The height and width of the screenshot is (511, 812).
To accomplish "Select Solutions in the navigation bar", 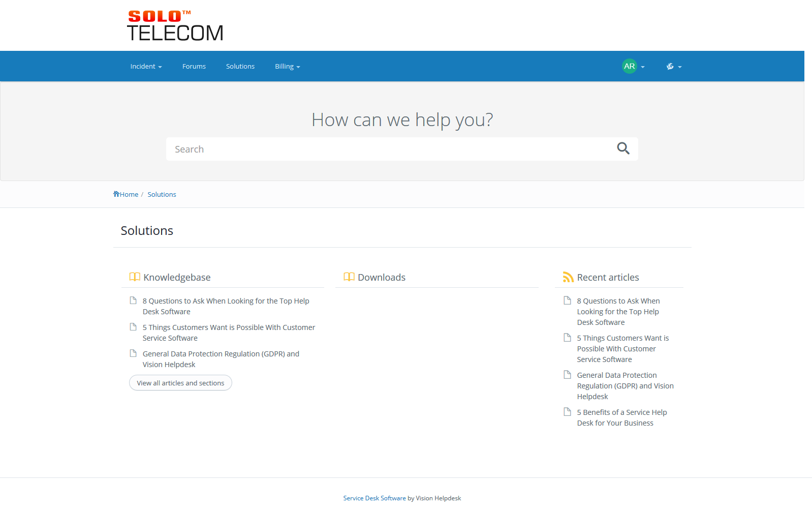I will tap(240, 67).
